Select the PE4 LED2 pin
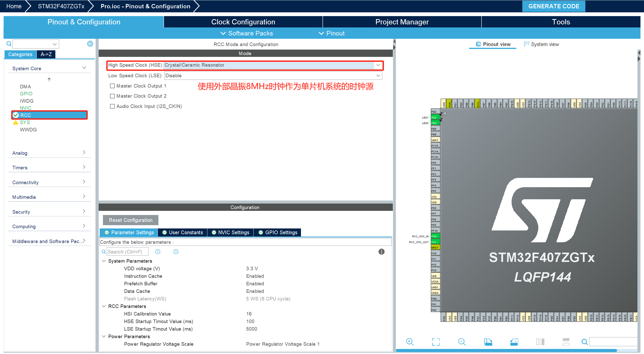Image resolution: width=644 pixels, height=354 pixels. click(435, 123)
